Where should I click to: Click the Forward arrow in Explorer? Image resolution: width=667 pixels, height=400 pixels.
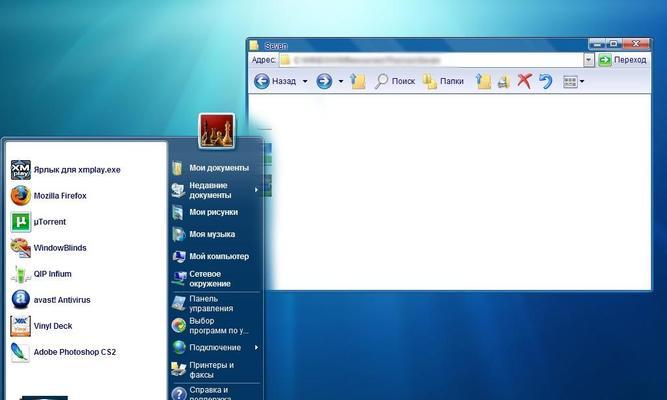(324, 81)
